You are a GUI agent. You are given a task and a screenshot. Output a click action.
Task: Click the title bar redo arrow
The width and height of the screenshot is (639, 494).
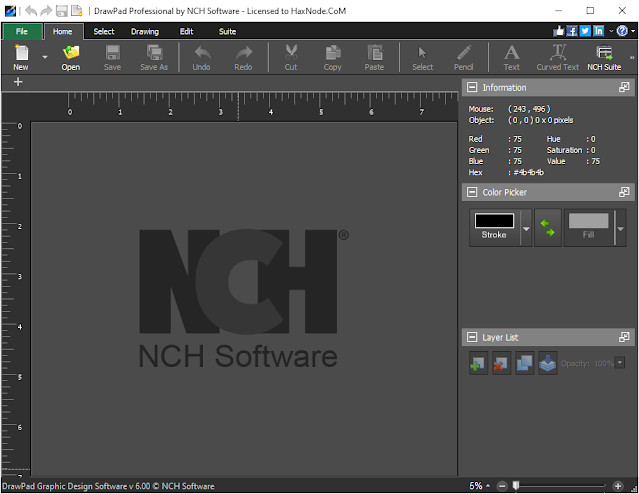coord(46,11)
